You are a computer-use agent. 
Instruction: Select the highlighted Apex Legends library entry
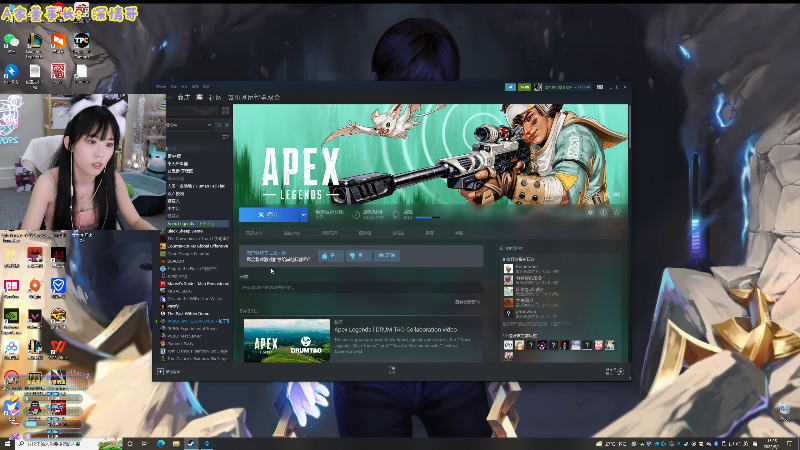point(197,223)
